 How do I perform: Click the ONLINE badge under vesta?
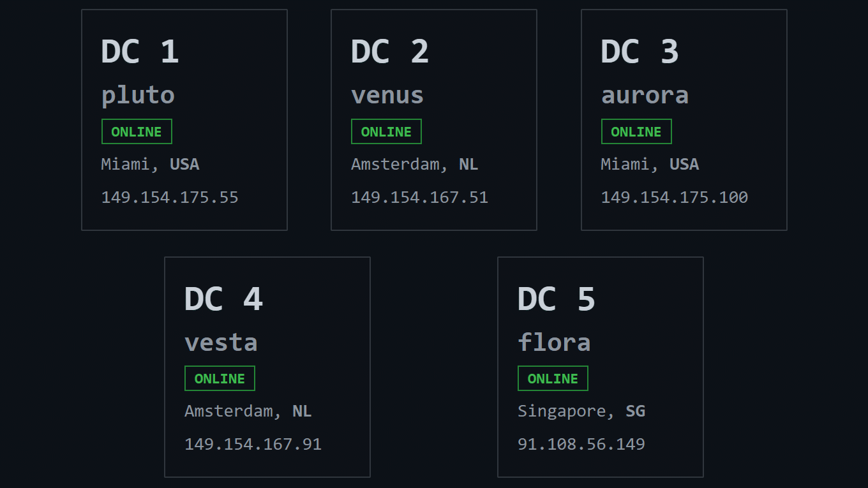pyautogui.click(x=220, y=378)
